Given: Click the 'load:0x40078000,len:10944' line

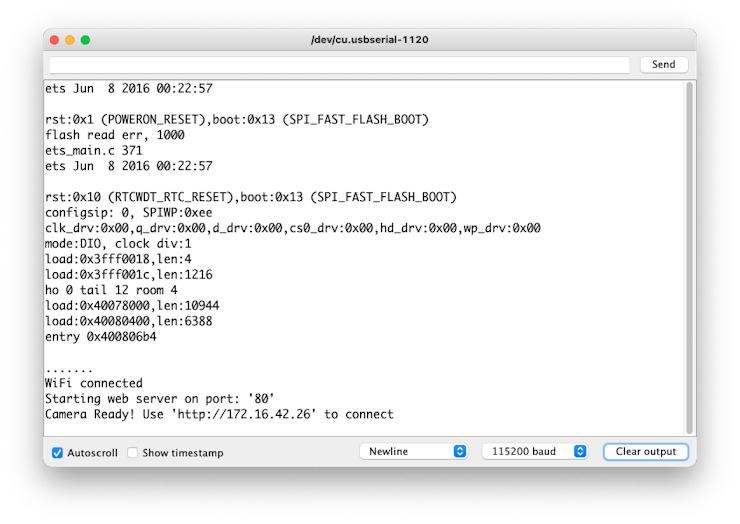Looking at the screenshot, I should pyautogui.click(x=132, y=305).
